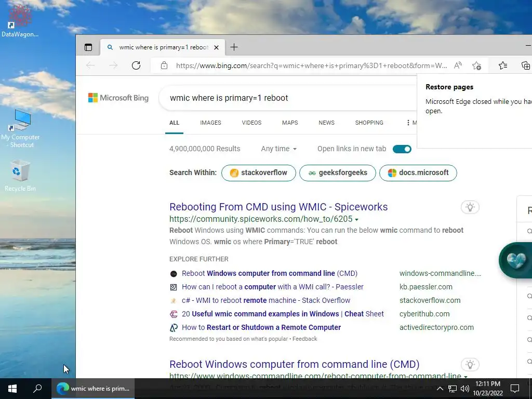Click the Microsoft Bing logo
532x399 pixels.
(118, 98)
